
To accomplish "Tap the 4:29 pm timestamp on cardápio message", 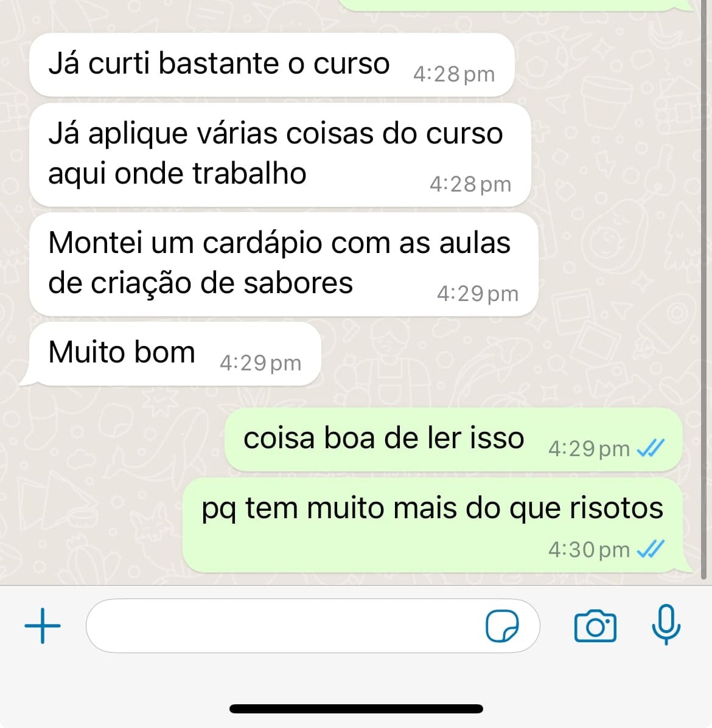I will tap(478, 294).
